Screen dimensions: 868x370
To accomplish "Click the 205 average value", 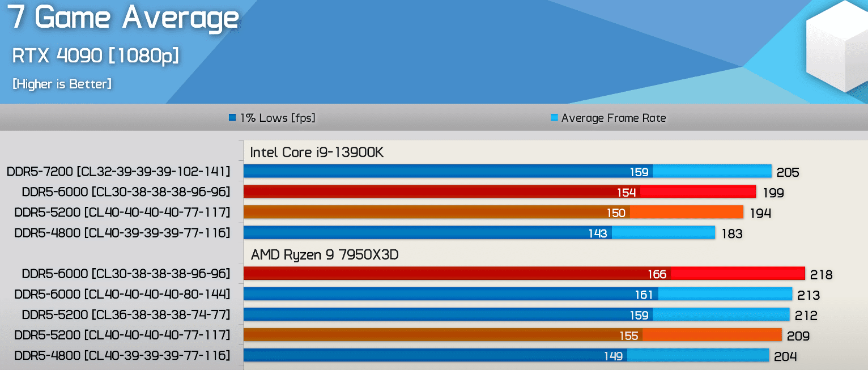I will [x=788, y=173].
